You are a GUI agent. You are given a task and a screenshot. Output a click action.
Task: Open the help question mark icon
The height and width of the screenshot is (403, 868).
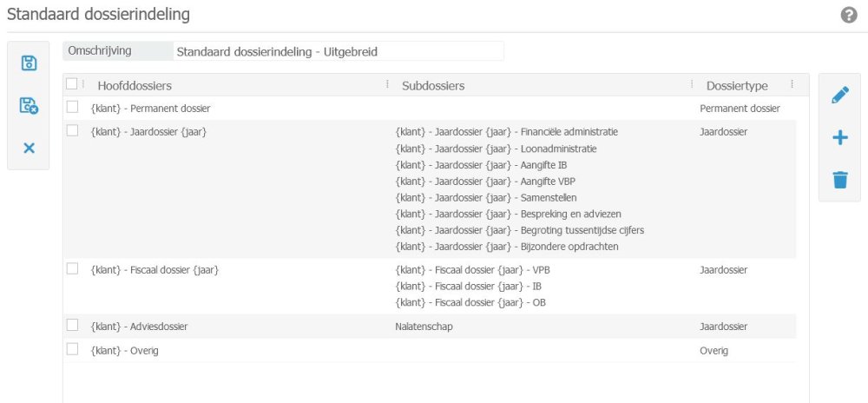[x=849, y=16]
